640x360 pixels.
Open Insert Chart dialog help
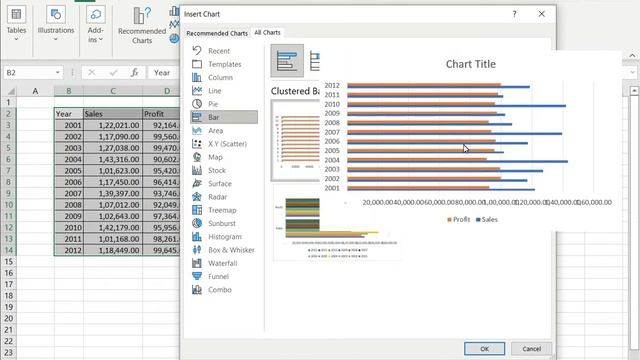click(514, 14)
